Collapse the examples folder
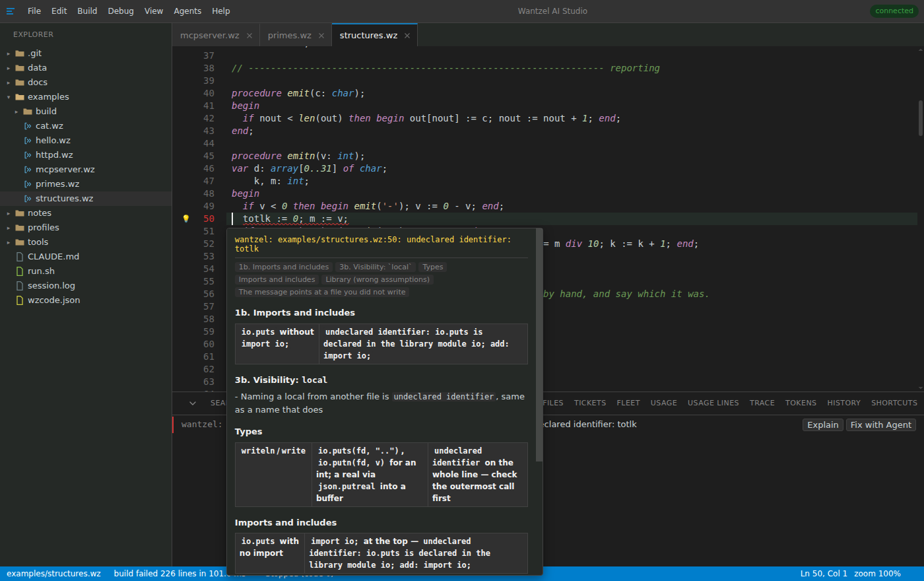 (9, 97)
